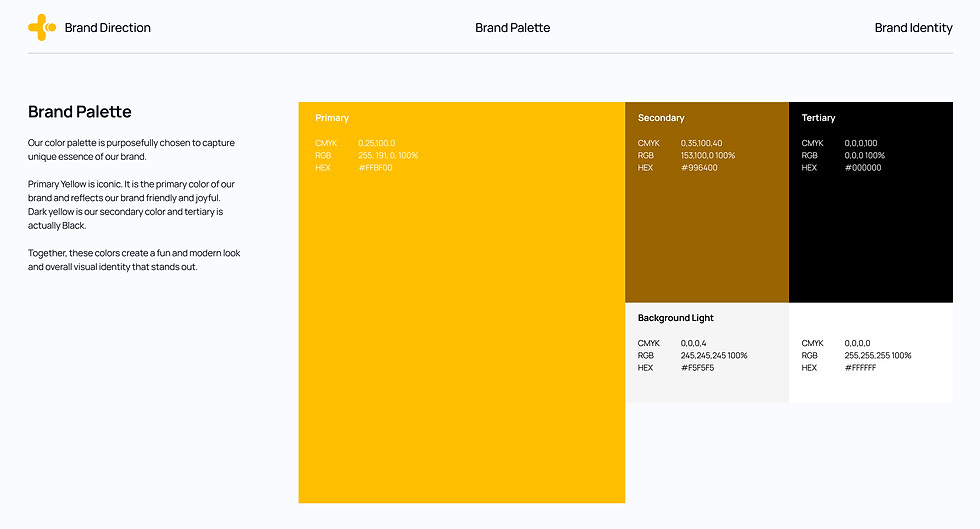Click the Primary CMYK value 0,25,100,0
Image resolution: width=980 pixels, height=529 pixels.
(x=376, y=143)
